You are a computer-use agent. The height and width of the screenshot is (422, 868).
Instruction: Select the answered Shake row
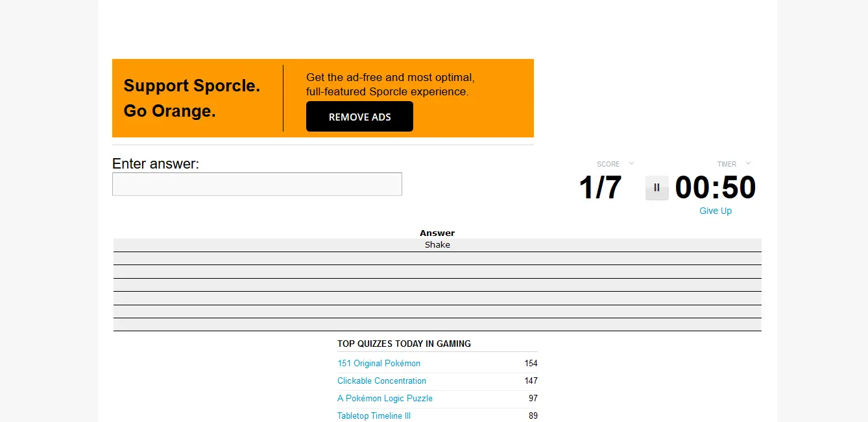pos(437,245)
